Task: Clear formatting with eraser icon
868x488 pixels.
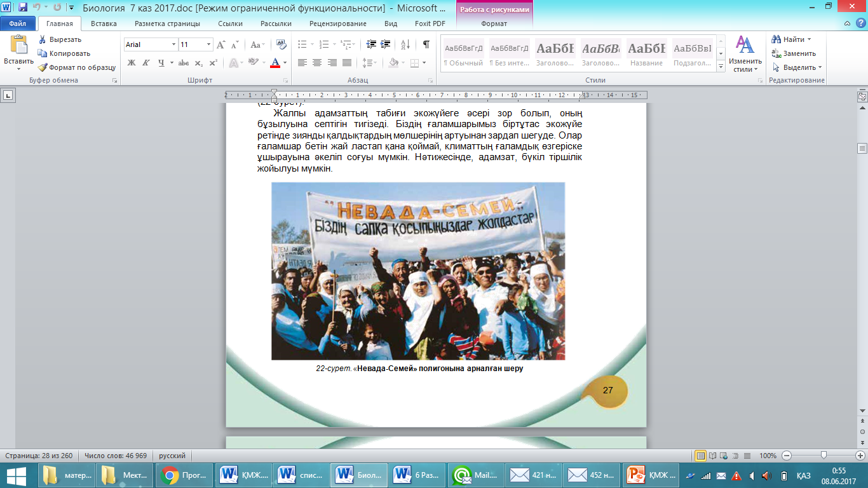Action: [x=280, y=44]
